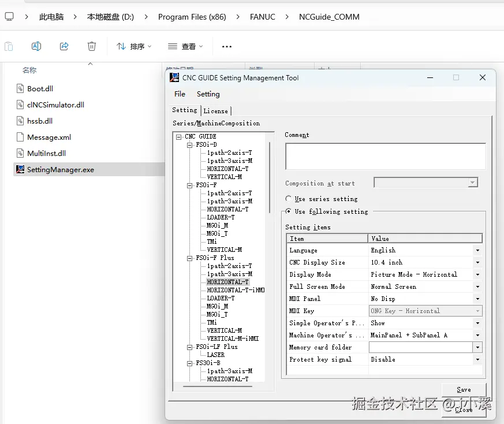Open the Machine Operator's panel dropdown
The height and width of the screenshot is (424, 504).
477,336
